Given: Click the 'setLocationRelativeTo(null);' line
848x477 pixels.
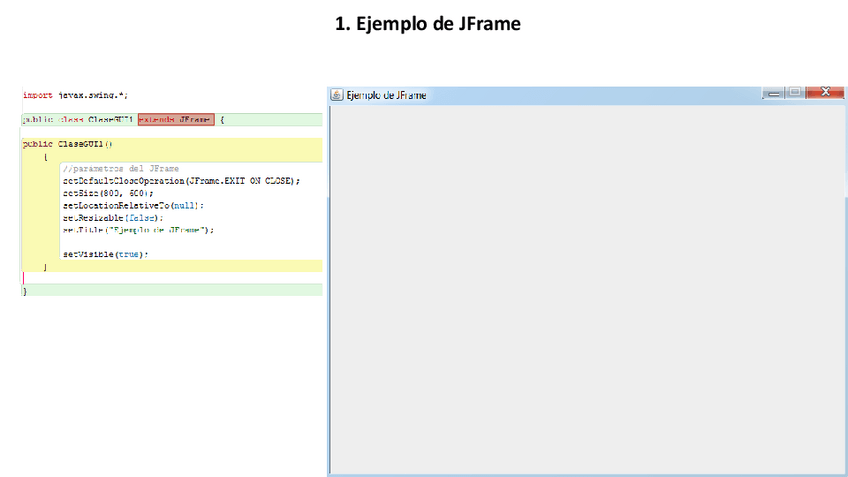Looking at the screenshot, I should point(133,206).
